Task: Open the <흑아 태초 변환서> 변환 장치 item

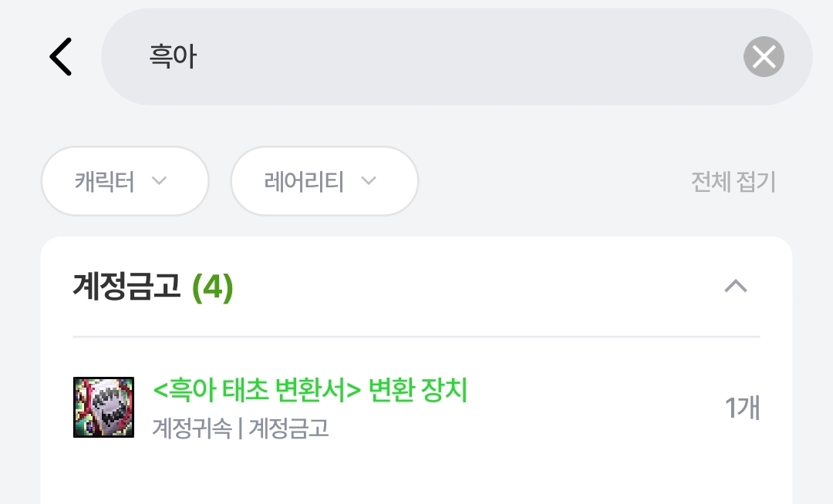Action: 311,391
